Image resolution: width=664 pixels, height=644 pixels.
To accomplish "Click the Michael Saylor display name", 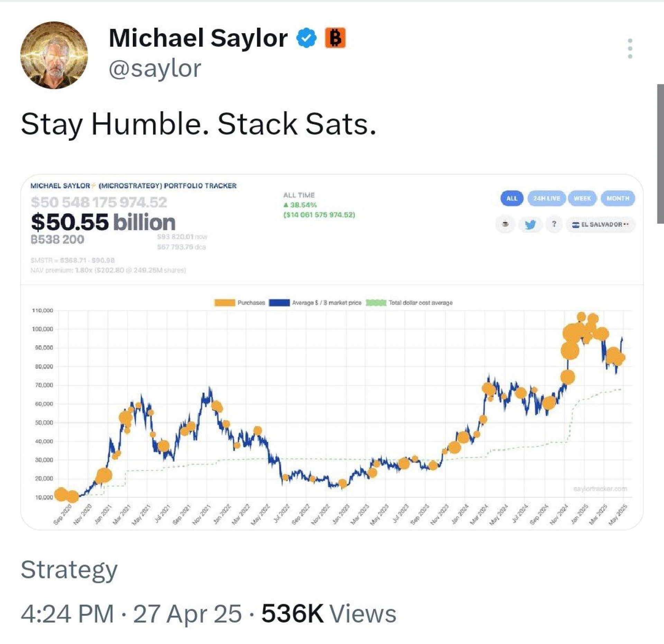I will 198,38.
